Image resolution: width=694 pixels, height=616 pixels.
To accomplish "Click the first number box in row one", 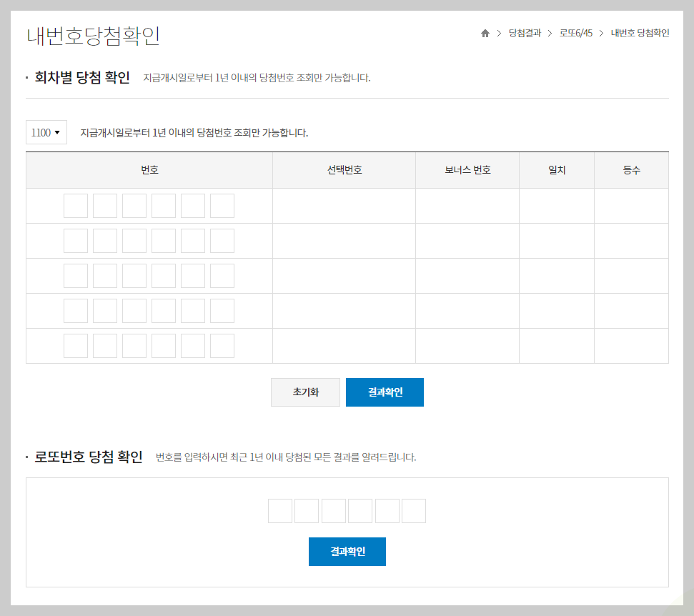I will pos(75,205).
